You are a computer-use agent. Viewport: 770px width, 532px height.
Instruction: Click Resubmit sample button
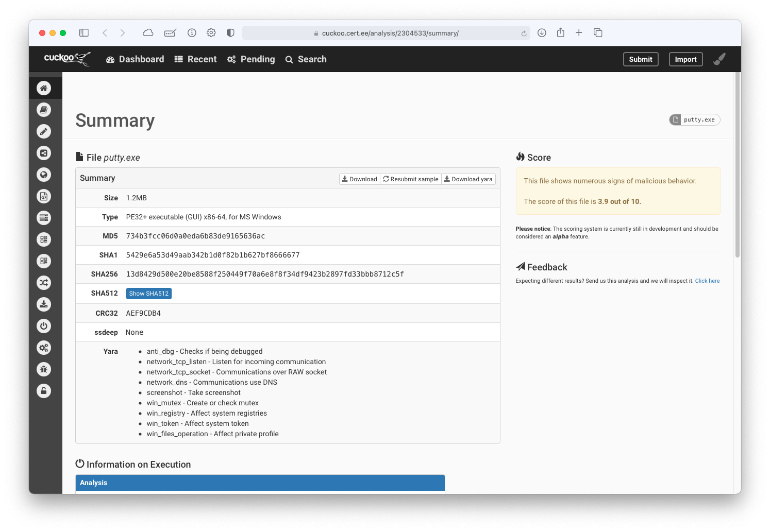(411, 179)
